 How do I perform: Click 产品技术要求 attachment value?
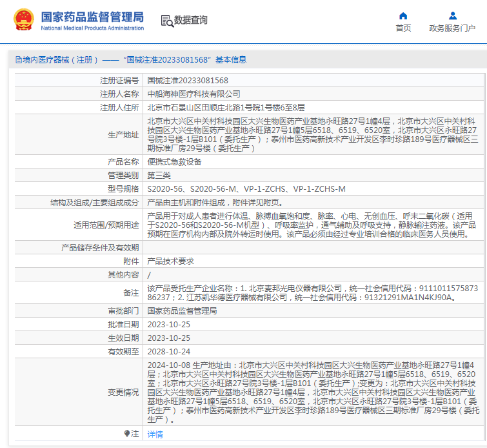170,261
